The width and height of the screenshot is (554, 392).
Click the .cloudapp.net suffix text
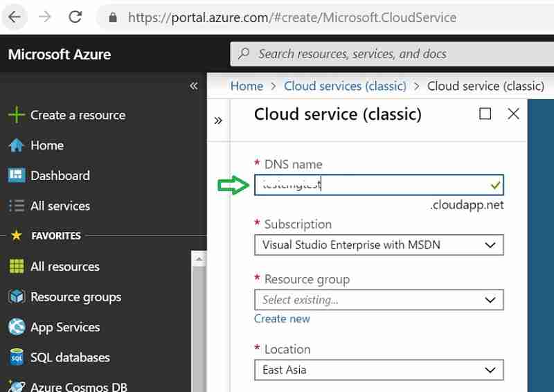[467, 205]
